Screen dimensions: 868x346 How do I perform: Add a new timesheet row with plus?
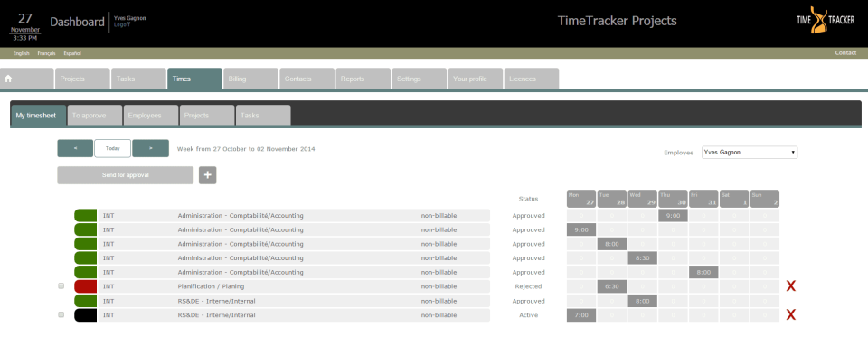tap(208, 175)
